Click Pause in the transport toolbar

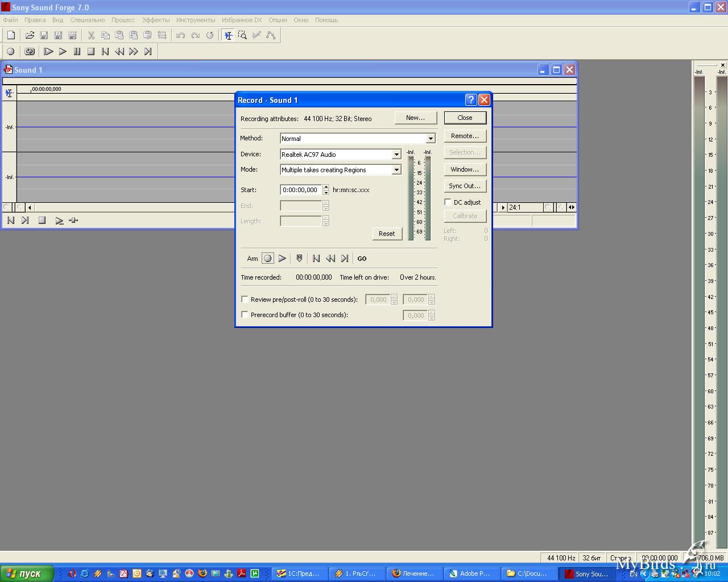pos(77,52)
